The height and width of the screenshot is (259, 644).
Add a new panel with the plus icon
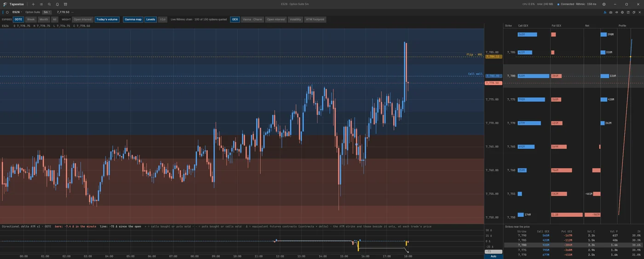click(x=33, y=4)
